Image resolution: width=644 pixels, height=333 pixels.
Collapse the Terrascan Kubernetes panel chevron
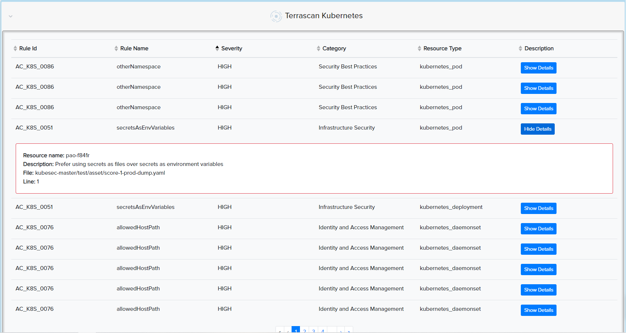coord(11,16)
